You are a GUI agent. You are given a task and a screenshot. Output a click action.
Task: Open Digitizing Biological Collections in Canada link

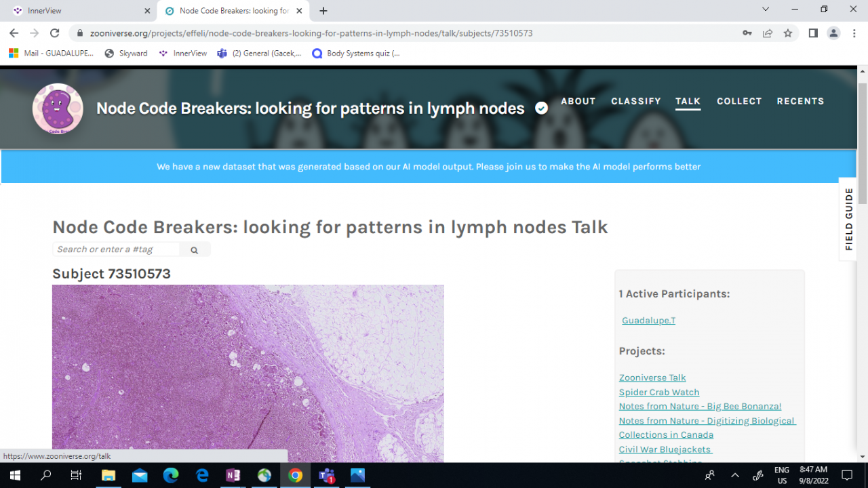(x=707, y=428)
